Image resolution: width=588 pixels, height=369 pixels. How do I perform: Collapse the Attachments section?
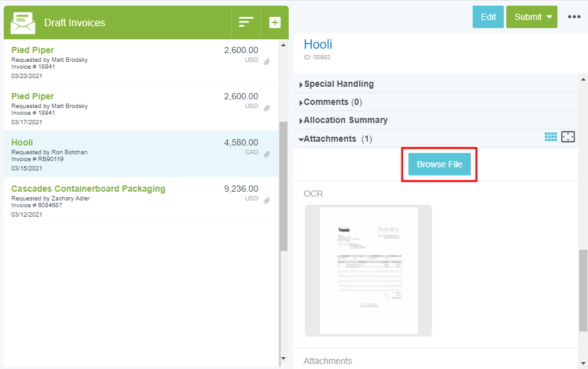tap(330, 139)
